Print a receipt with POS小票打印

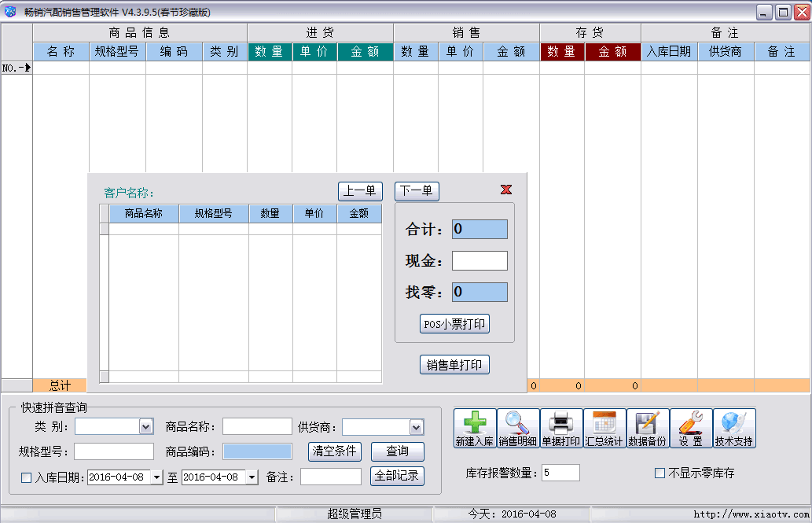click(454, 323)
